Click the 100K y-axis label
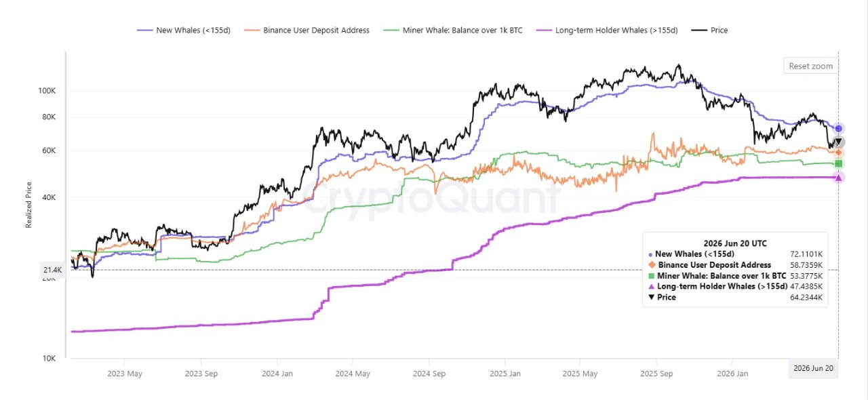 [x=46, y=90]
